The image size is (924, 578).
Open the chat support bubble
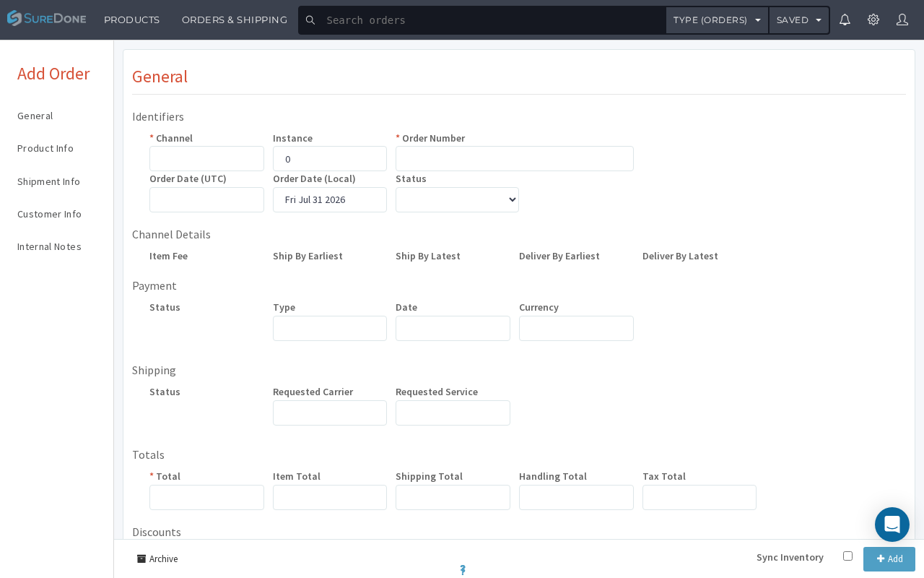pyautogui.click(x=892, y=525)
